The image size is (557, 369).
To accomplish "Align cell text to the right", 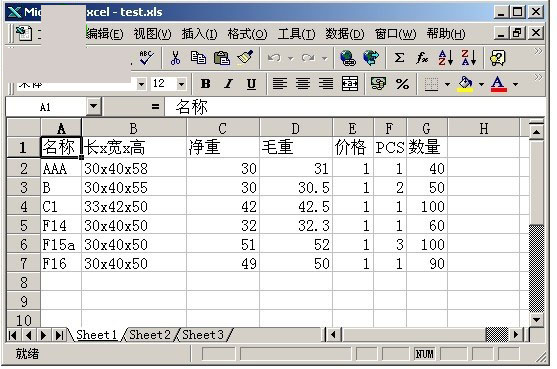I will [x=326, y=84].
